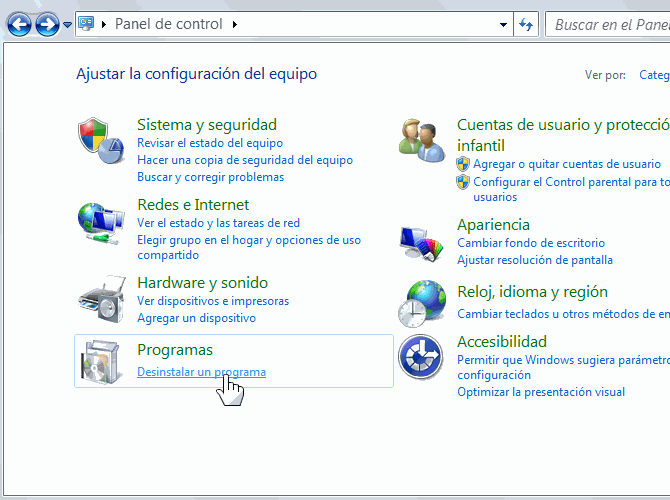
Task: Click the Accesibilidad blue circle icon
Action: tap(421, 358)
